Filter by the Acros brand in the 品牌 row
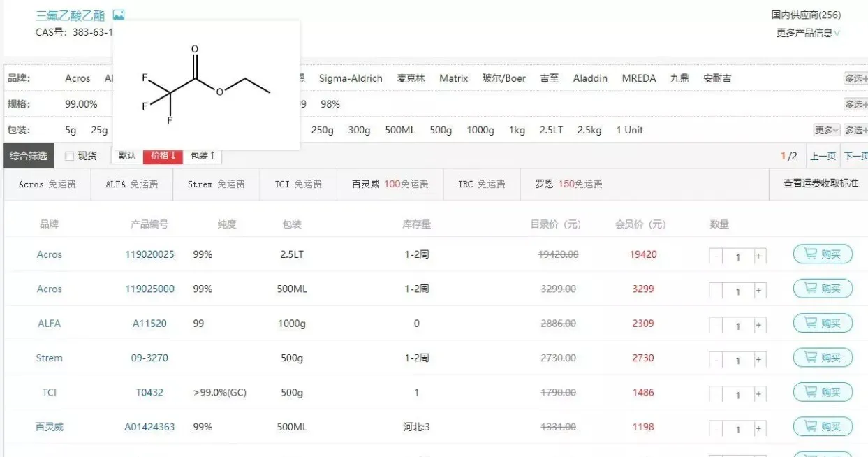The image size is (868, 457). tap(78, 78)
